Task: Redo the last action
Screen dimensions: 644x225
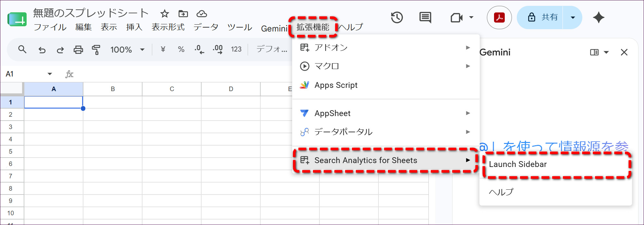Action: coord(60,50)
